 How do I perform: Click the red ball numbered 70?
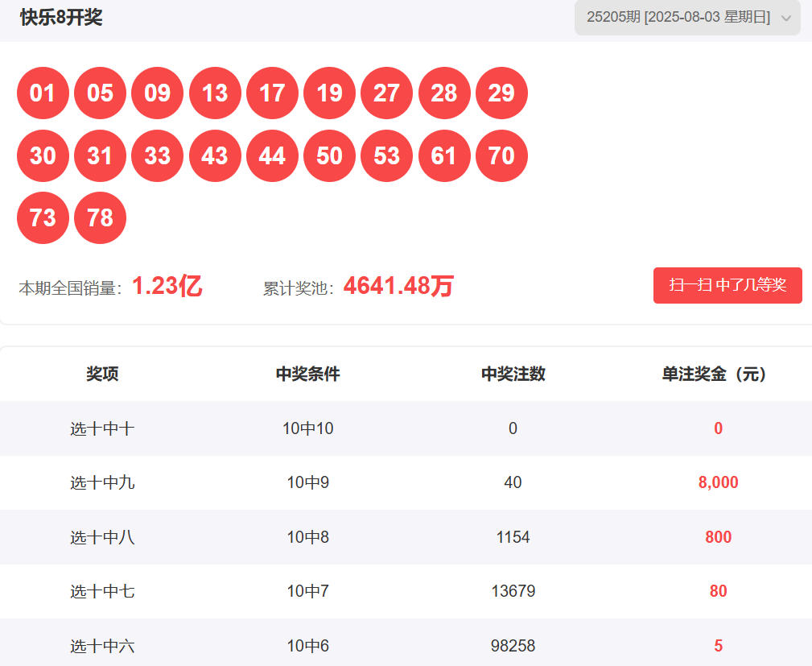coord(501,155)
